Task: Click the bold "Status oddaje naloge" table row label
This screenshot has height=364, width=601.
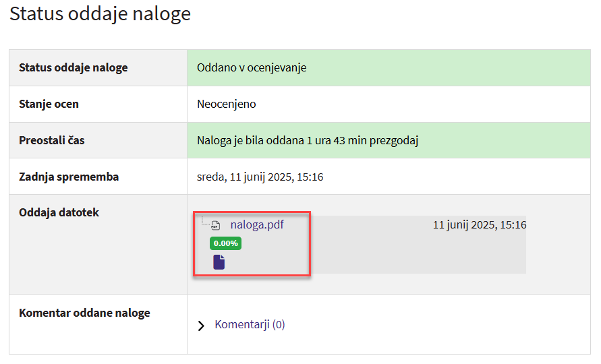Action: click(x=74, y=68)
